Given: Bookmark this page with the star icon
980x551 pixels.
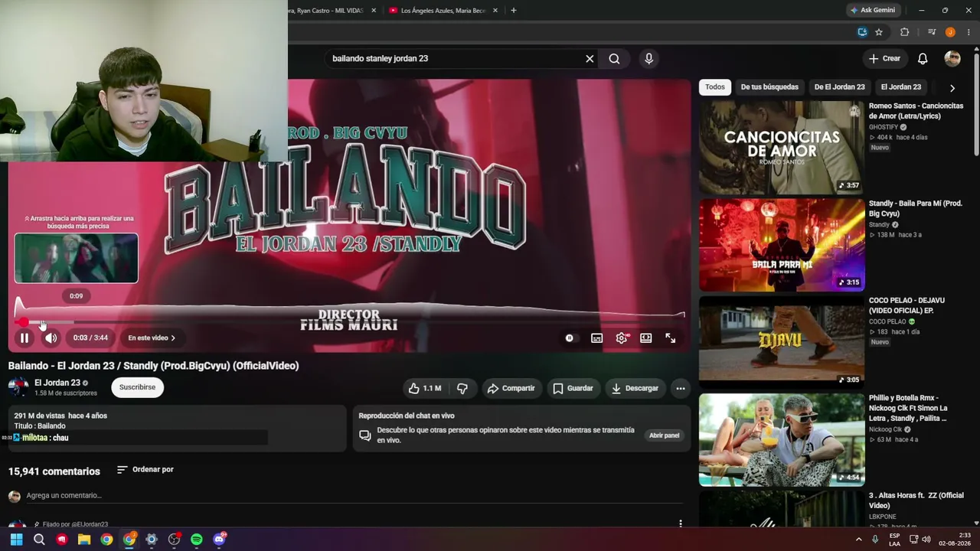Looking at the screenshot, I should 879,32.
